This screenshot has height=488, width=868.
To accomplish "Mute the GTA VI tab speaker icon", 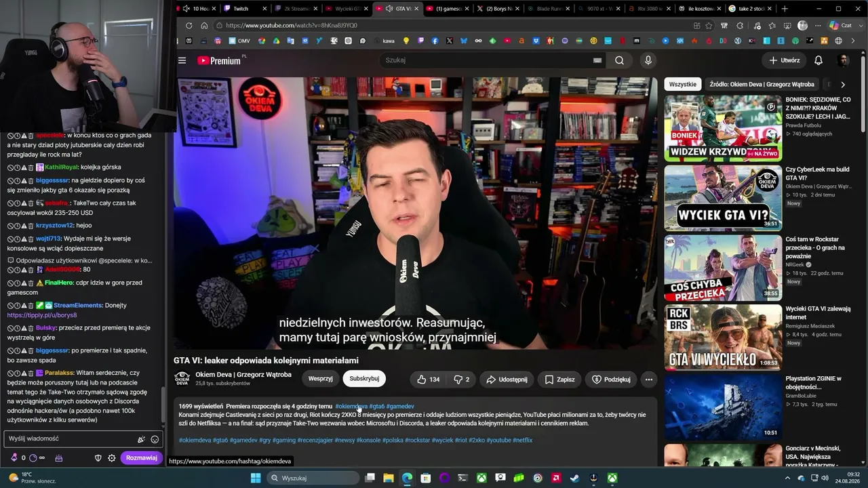I will tap(389, 9).
